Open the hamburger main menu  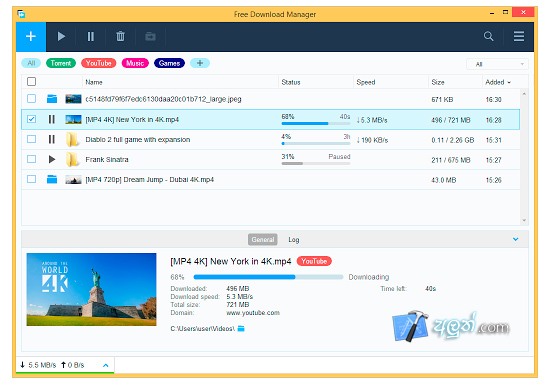click(519, 36)
